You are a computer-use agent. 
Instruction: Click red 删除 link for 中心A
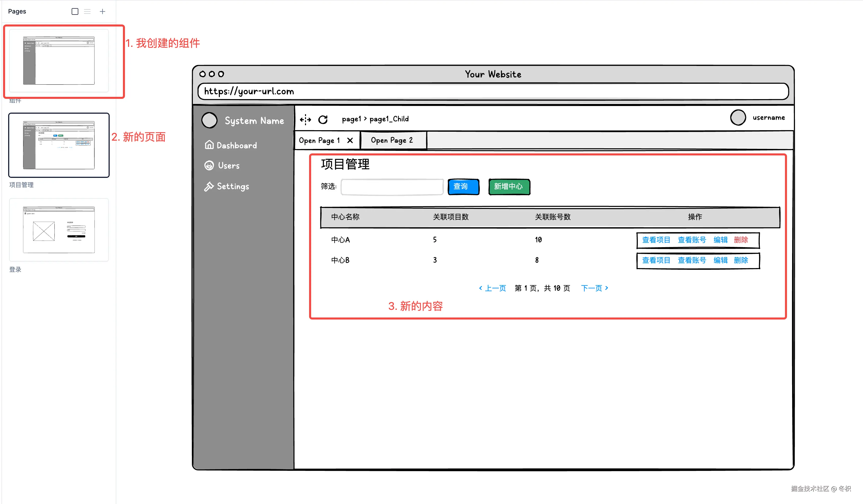coord(741,240)
